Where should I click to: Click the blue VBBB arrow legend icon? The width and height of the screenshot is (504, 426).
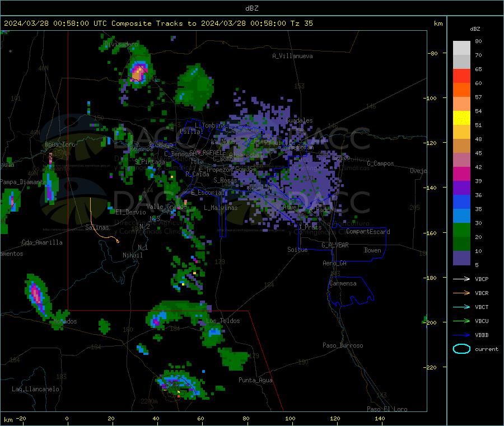(x=461, y=335)
